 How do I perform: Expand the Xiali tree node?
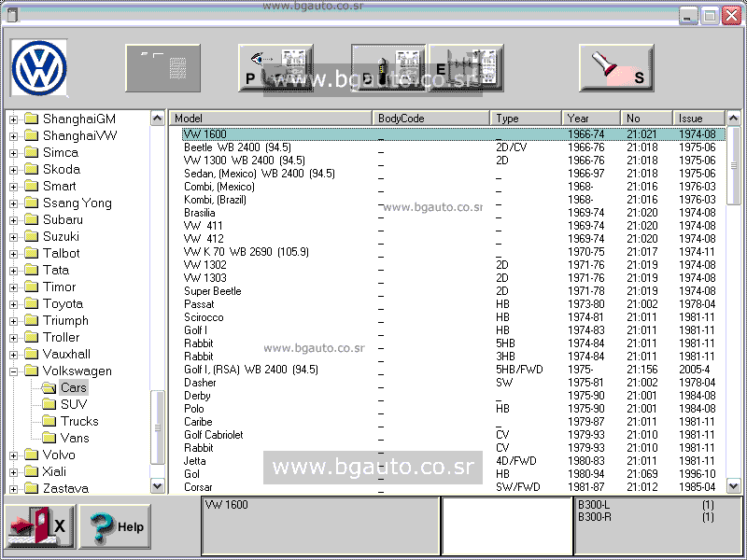point(13,472)
